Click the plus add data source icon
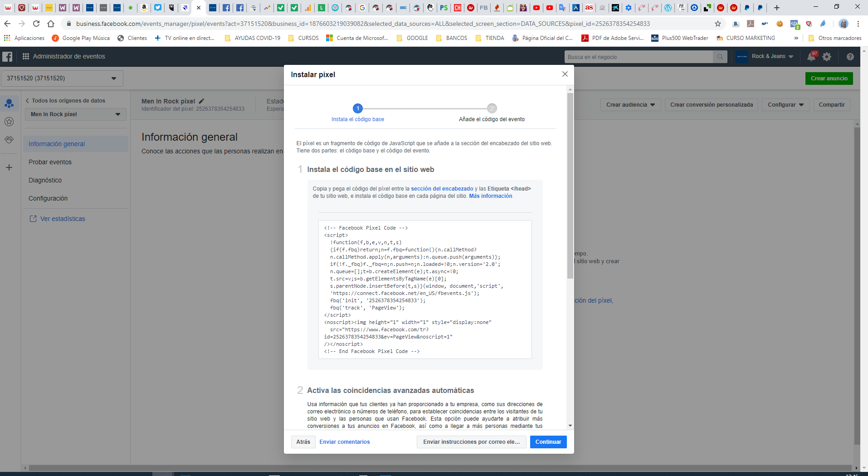 tap(9, 167)
